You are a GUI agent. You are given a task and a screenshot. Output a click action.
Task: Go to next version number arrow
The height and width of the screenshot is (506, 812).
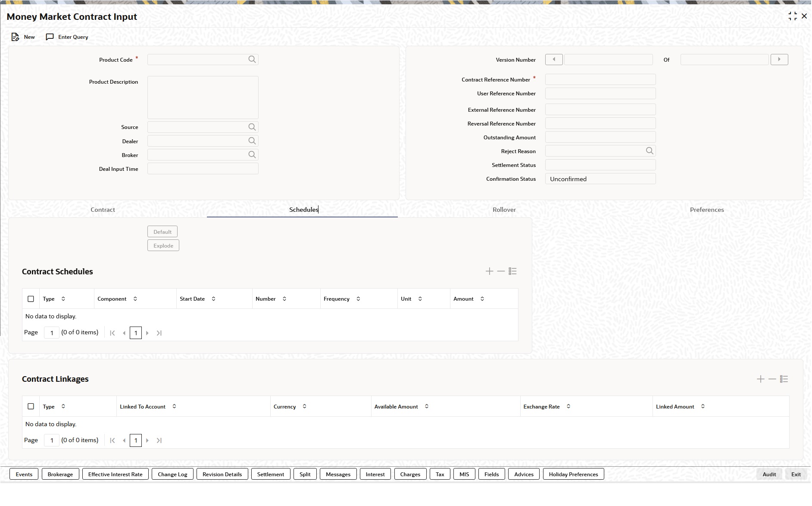click(779, 60)
